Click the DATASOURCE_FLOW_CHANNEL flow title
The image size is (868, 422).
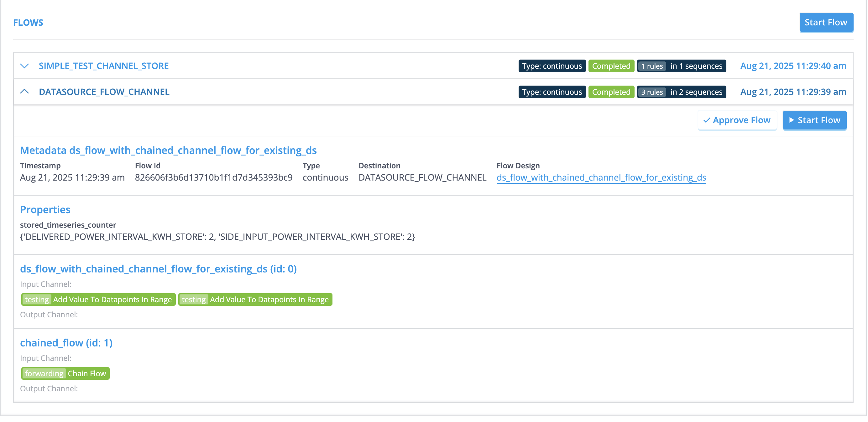coord(104,92)
